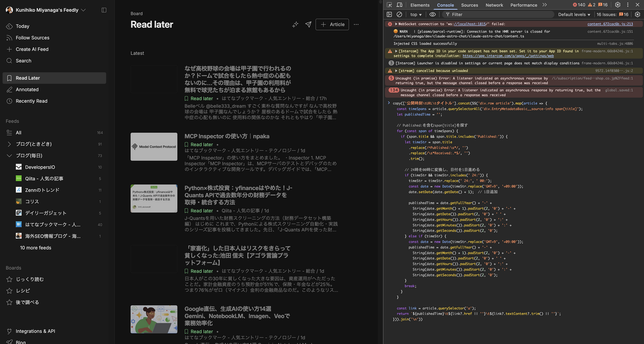The height and width of the screenshot is (344, 644).
Task: Select the DevTools inspect element icon
Action: click(x=389, y=5)
